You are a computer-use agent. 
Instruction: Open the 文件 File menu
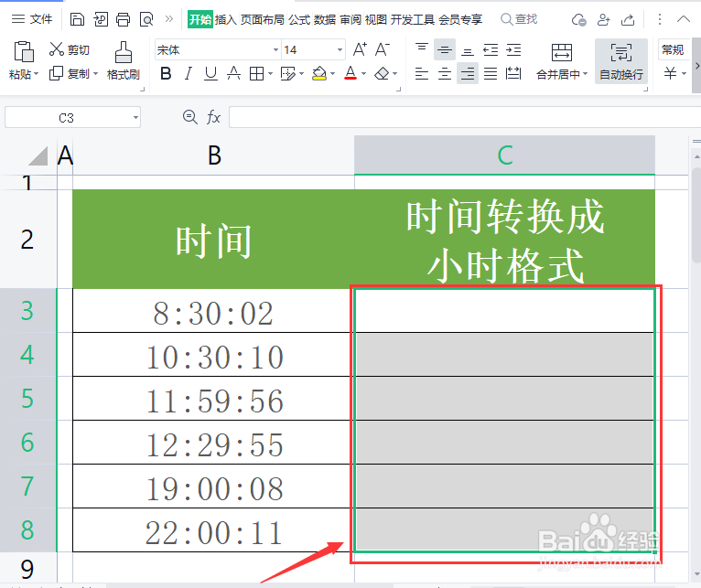(x=32, y=19)
